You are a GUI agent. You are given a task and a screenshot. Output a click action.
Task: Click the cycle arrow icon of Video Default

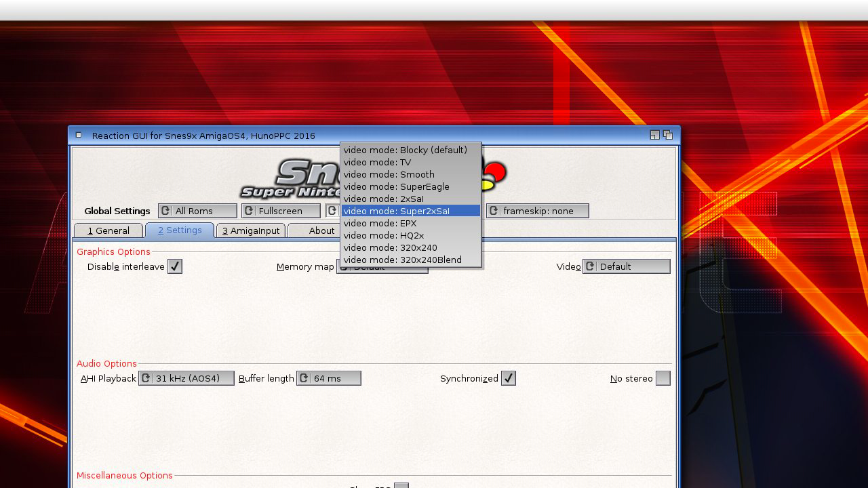point(590,266)
